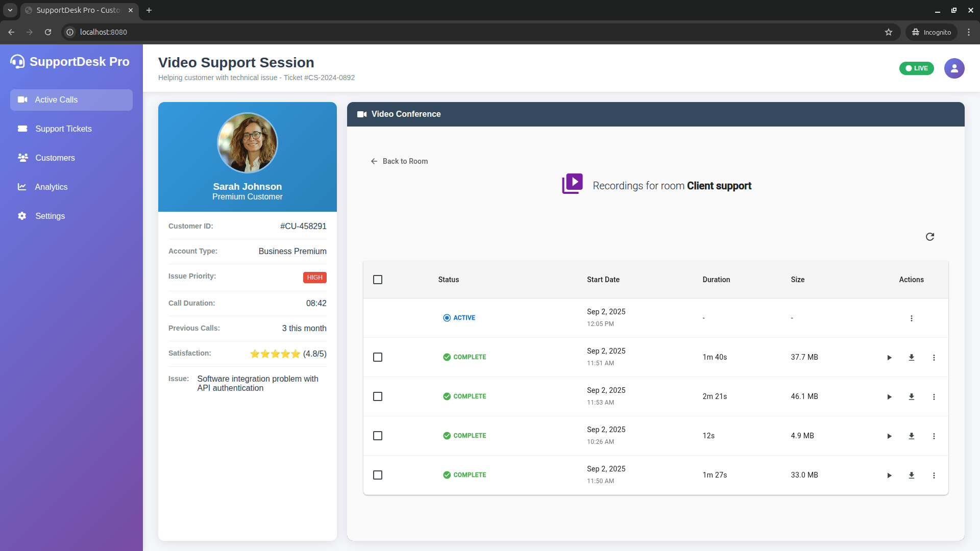Open the tab search dropdown arrow
The width and height of the screenshot is (980, 551).
[x=10, y=10]
